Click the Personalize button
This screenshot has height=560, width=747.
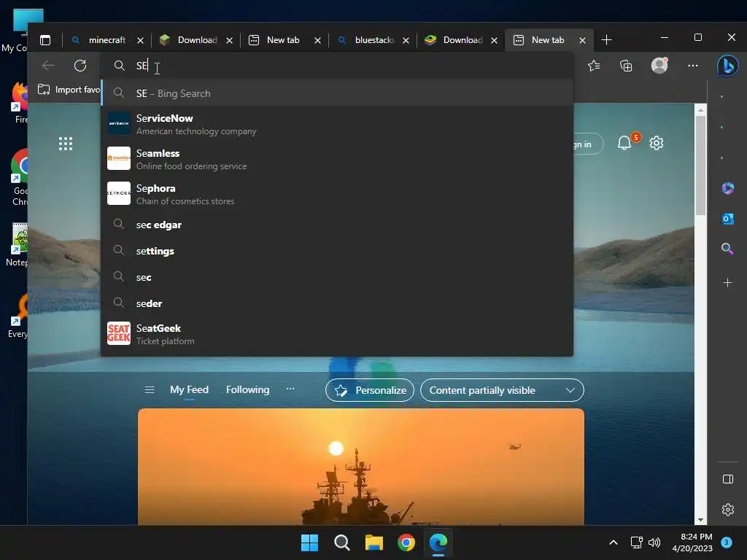pyautogui.click(x=370, y=390)
